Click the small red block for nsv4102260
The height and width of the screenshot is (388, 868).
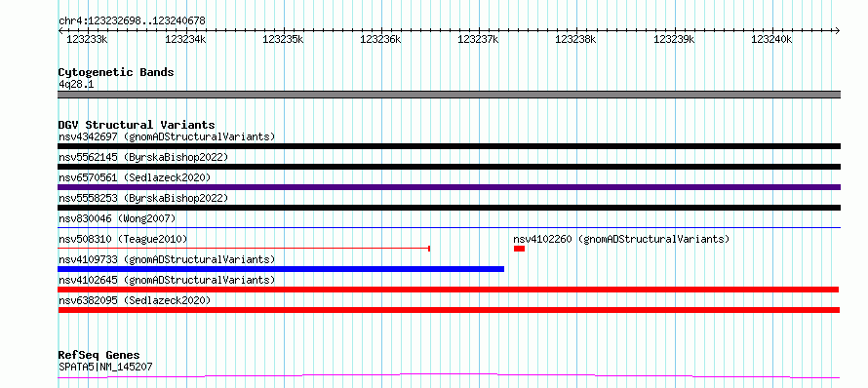coord(519,249)
